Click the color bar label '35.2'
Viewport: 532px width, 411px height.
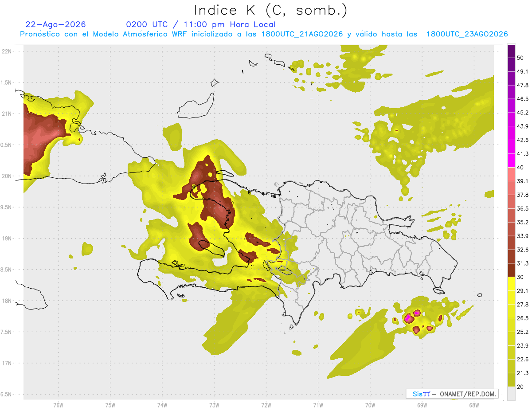(x=523, y=223)
